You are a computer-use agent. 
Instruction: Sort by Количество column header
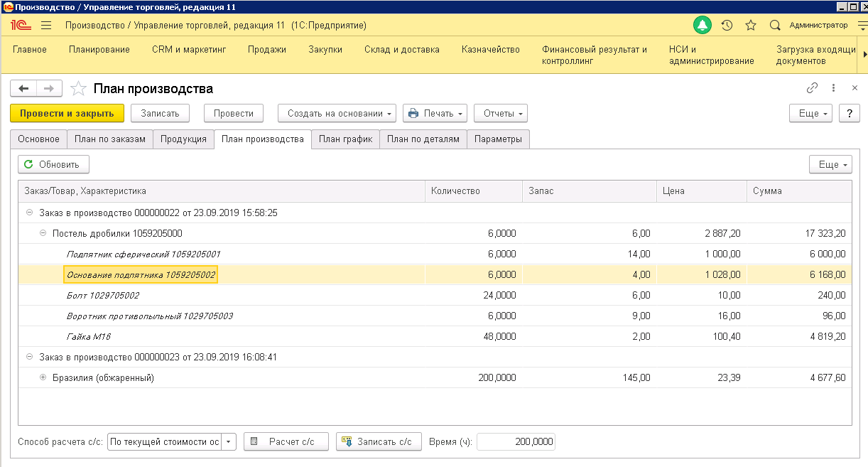(x=473, y=191)
